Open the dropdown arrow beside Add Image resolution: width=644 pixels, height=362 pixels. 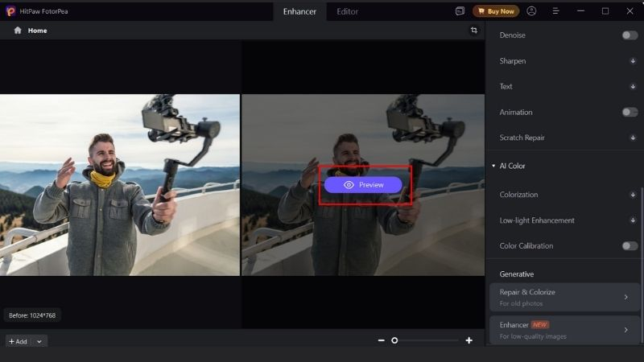(39, 341)
